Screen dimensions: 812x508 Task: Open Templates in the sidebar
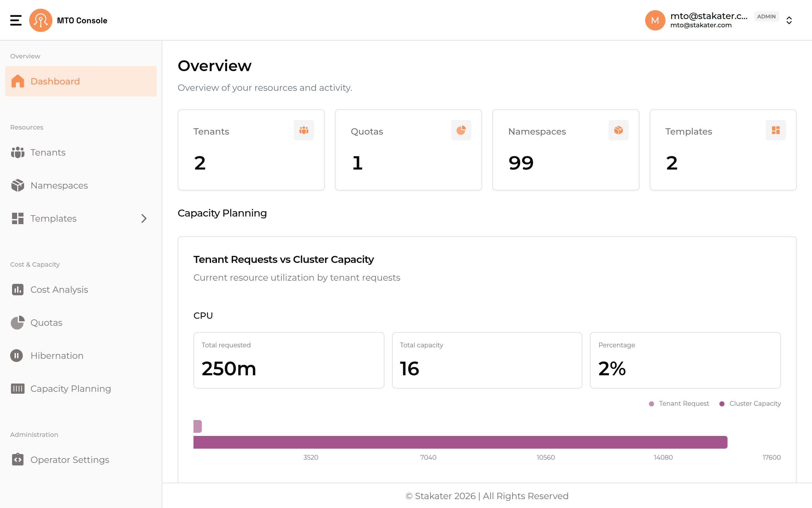coord(81,218)
